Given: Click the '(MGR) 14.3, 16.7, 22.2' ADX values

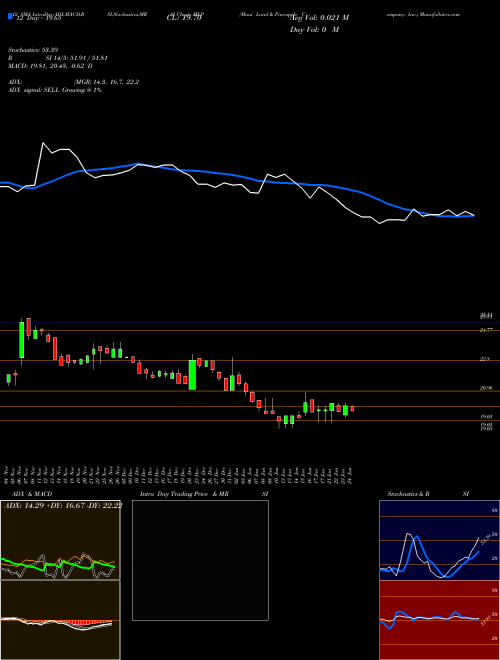Looking at the screenshot, I should click(x=106, y=82).
